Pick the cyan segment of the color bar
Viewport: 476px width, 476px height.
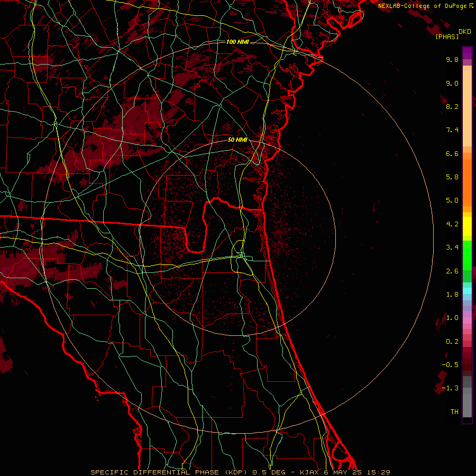tap(467, 291)
